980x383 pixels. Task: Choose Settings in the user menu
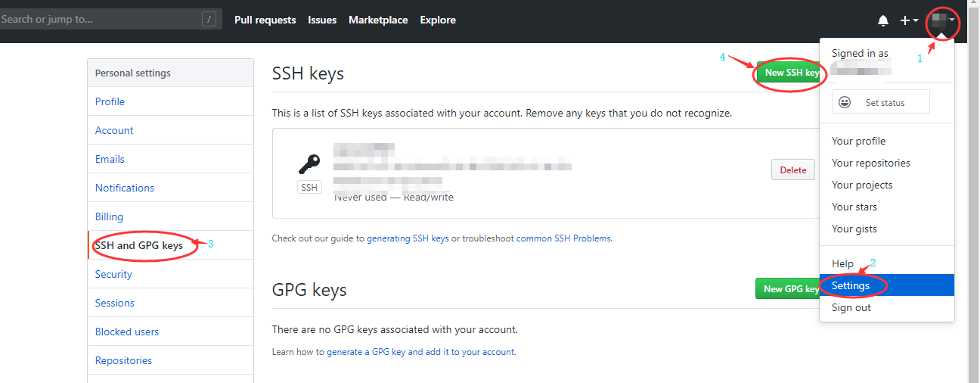pyautogui.click(x=887, y=285)
